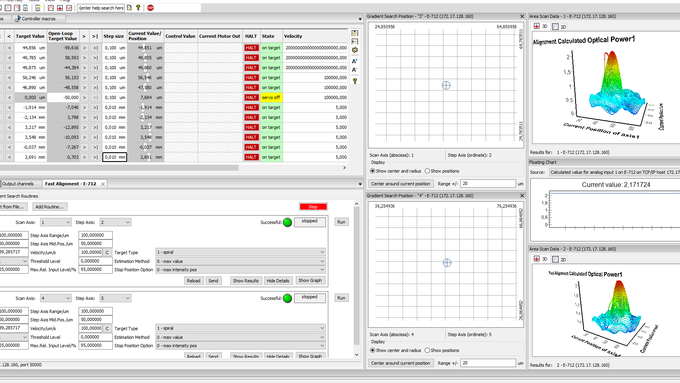Image resolution: width=680 pixels, height=383 pixels.
Task: Click the Controller macros tab icon
Action: tap(17, 19)
